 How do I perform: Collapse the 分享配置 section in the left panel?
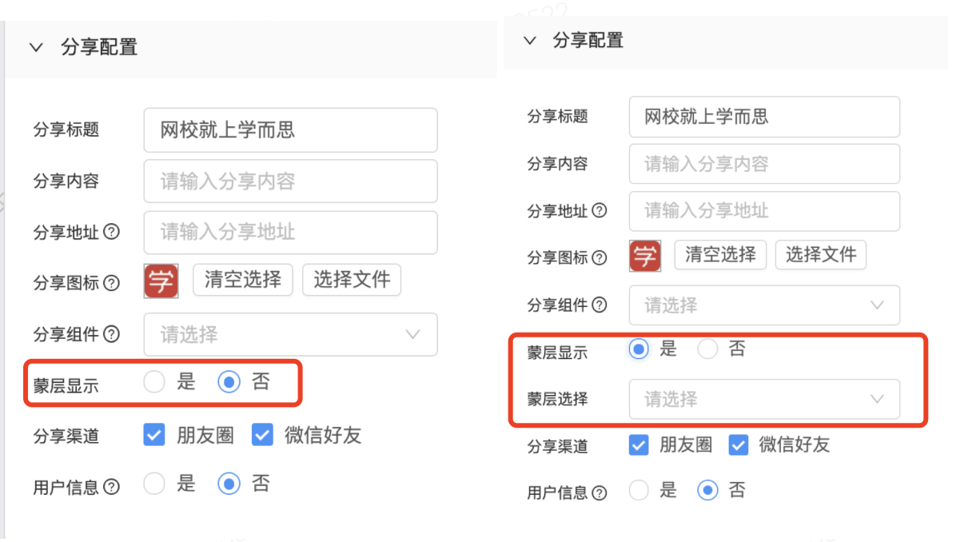tap(36, 47)
